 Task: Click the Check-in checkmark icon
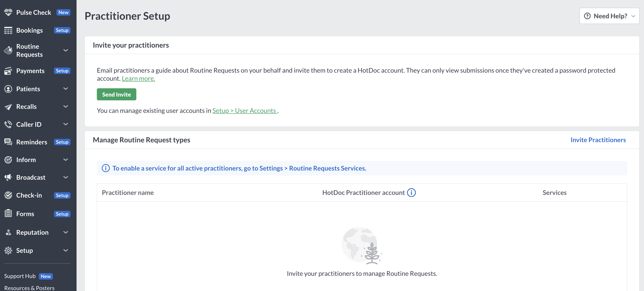click(8, 195)
